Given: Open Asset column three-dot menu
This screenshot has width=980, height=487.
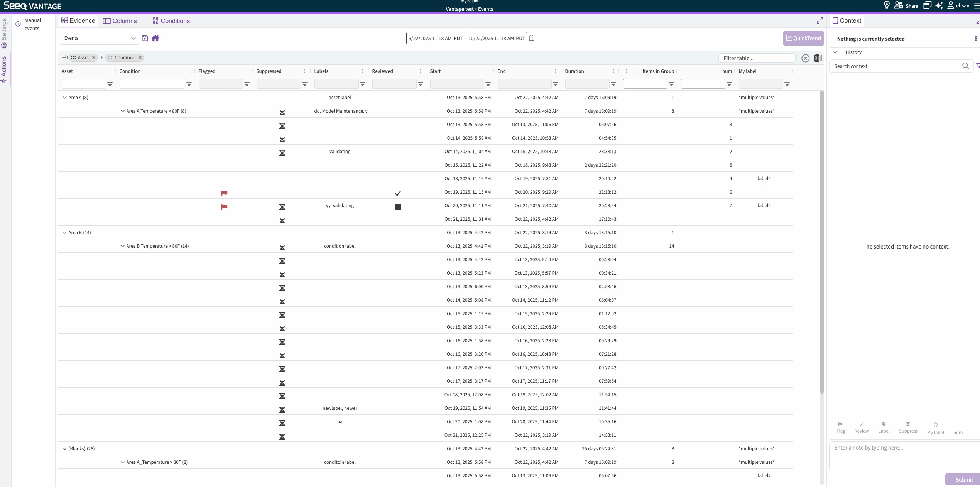Looking at the screenshot, I should pyautogui.click(x=110, y=71).
